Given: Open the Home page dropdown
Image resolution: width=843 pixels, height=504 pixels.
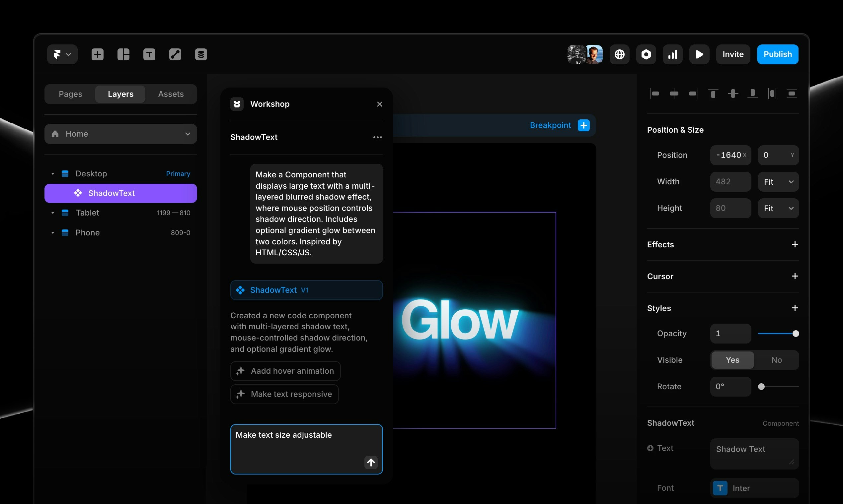Looking at the screenshot, I should (121, 134).
